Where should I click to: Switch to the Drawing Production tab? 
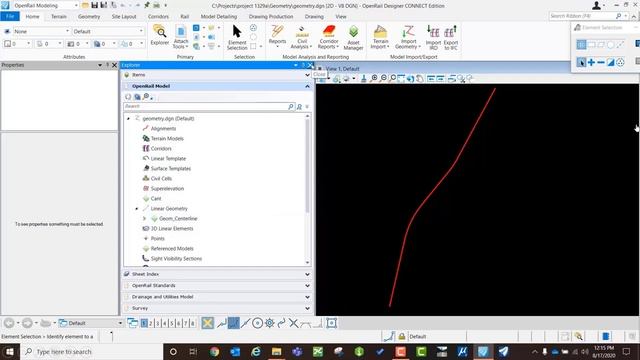tap(271, 16)
